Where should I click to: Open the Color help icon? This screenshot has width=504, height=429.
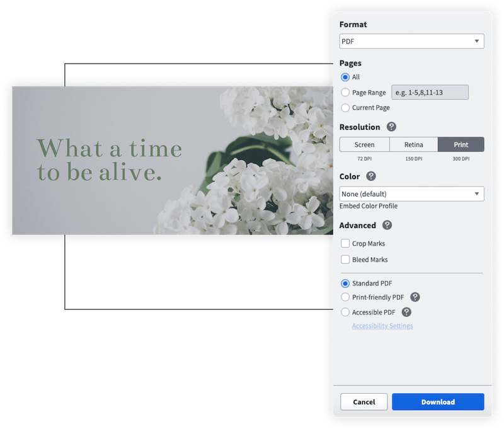pyautogui.click(x=371, y=176)
